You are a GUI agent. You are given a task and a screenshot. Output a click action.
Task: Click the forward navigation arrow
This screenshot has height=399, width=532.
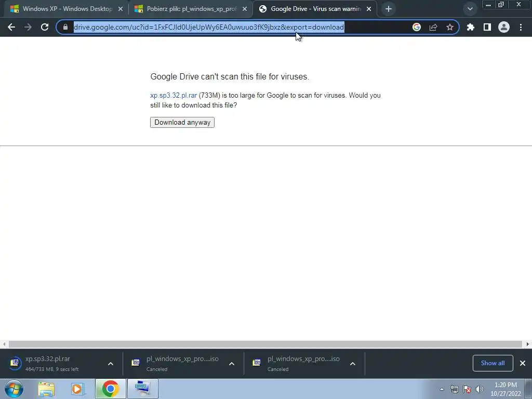(28, 27)
